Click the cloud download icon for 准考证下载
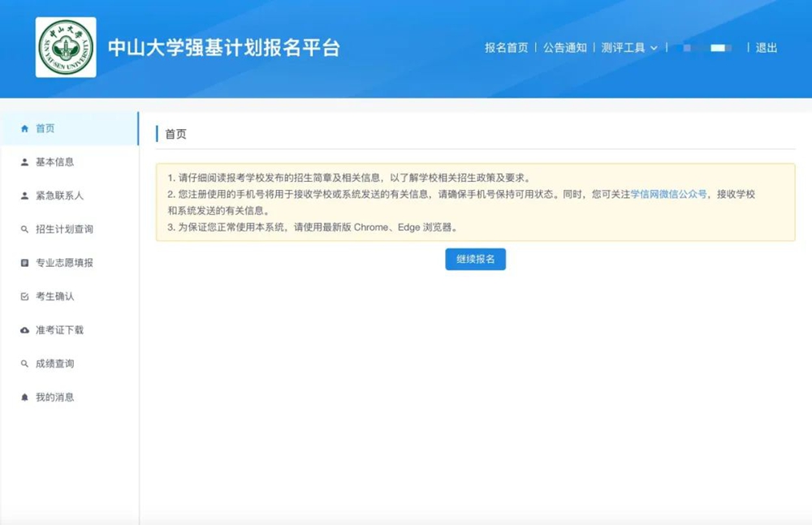Image resolution: width=812 pixels, height=525 pixels. [24, 330]
